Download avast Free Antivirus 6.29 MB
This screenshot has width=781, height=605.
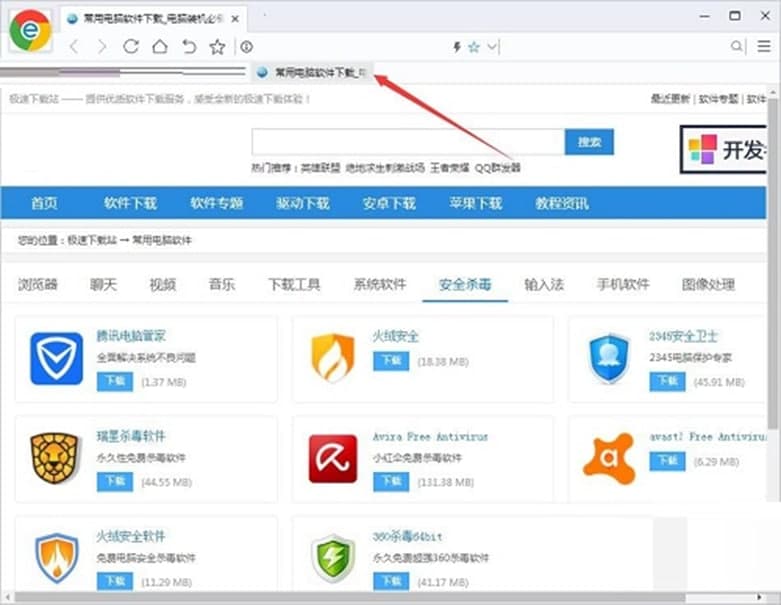pos(667,461)
